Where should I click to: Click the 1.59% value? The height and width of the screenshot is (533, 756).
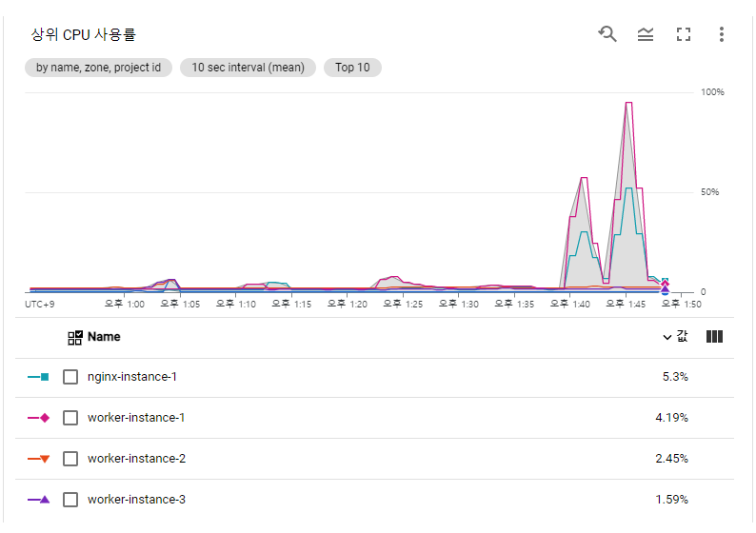(671, 500)
